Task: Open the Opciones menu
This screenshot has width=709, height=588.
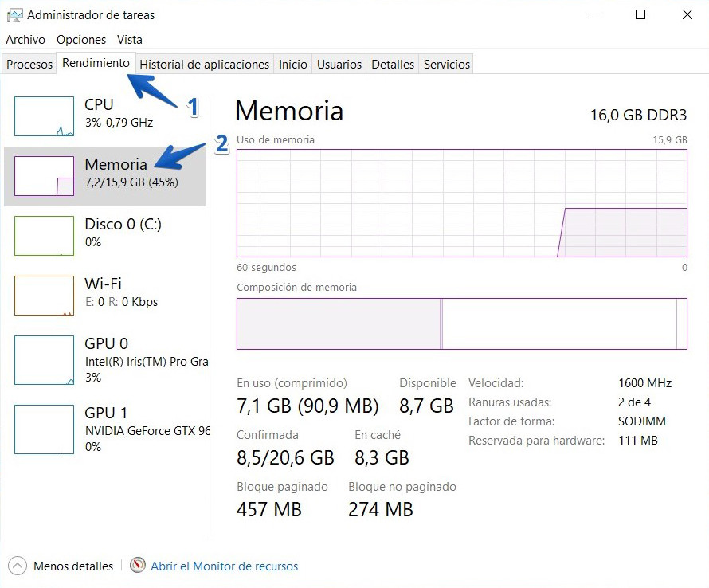Action: (80, 39)
